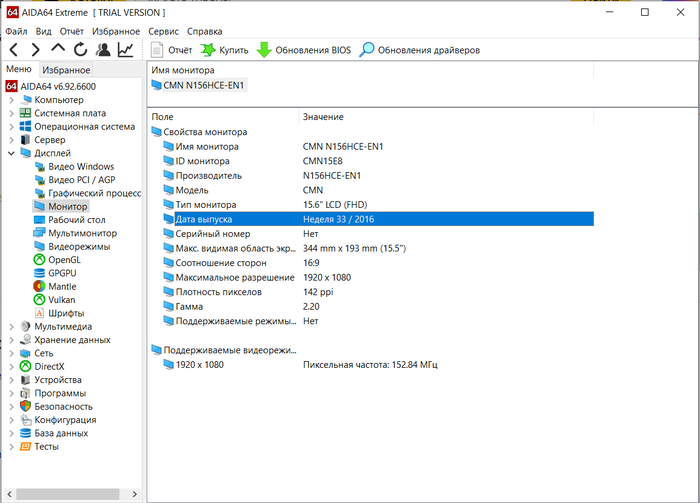This screenshot has height=503, width=700.
Task: Expand the Сервер tree node
Action: [x=12, y=140]
